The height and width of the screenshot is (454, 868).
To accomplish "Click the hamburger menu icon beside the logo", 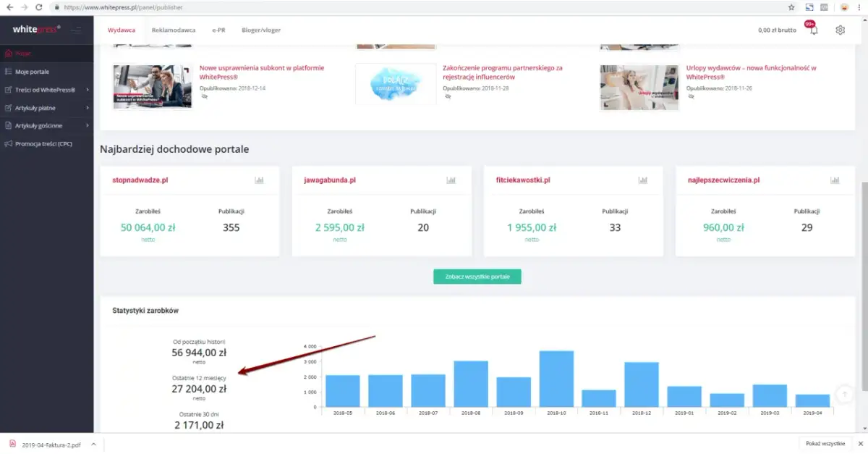I will (77, 30).
